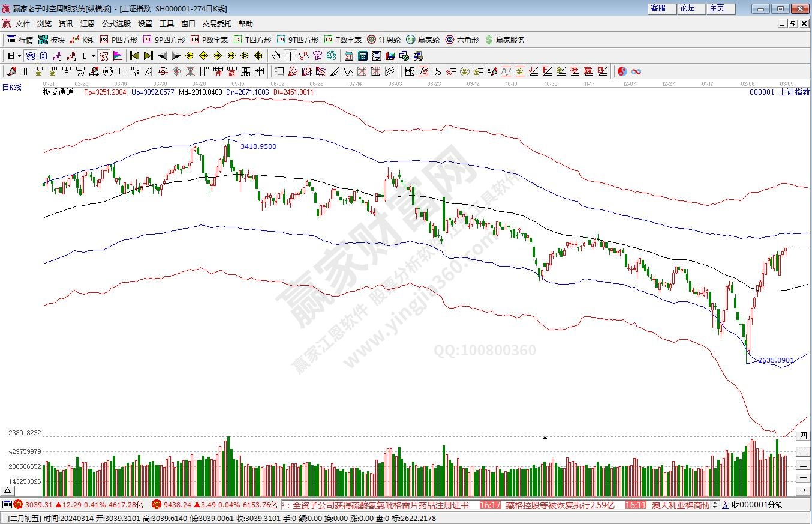Click the 论坛 forum button
812x524 pixels.
pyautogui.click(x=687, y=8)
